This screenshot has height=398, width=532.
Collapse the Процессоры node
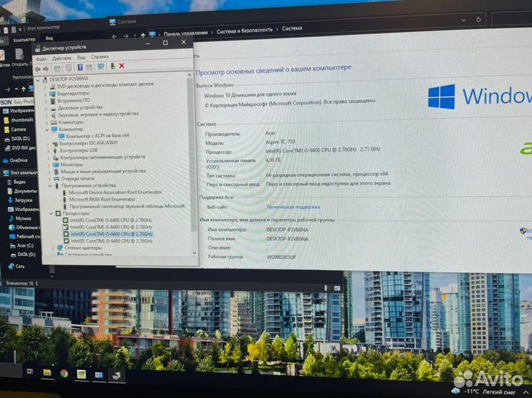point(52,213)
